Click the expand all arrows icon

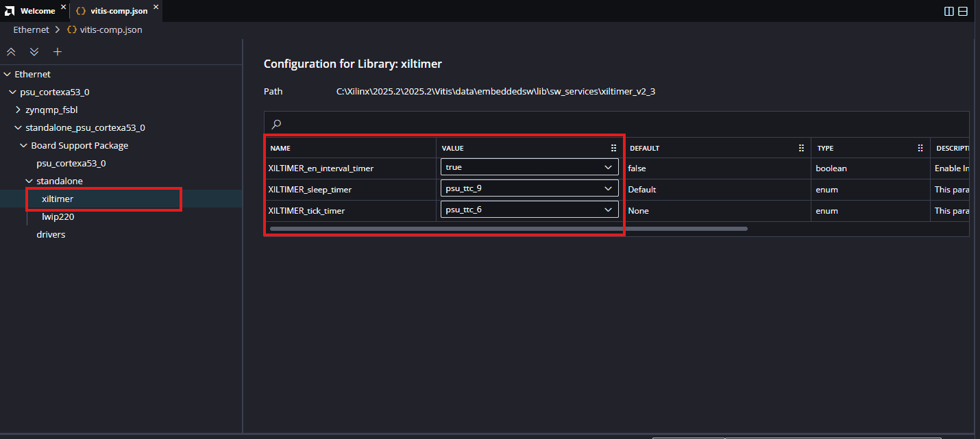pyautogui.click(x=34, y=52)
